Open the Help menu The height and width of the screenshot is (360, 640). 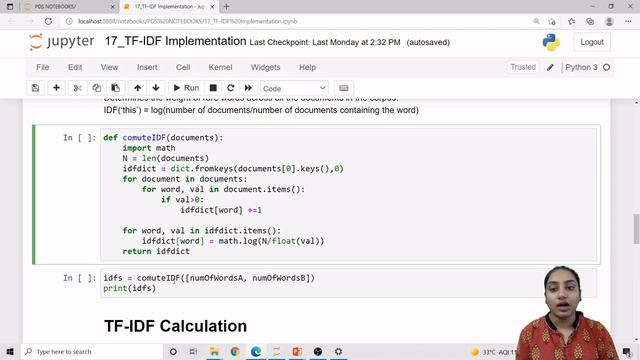[x=307, y=67]
